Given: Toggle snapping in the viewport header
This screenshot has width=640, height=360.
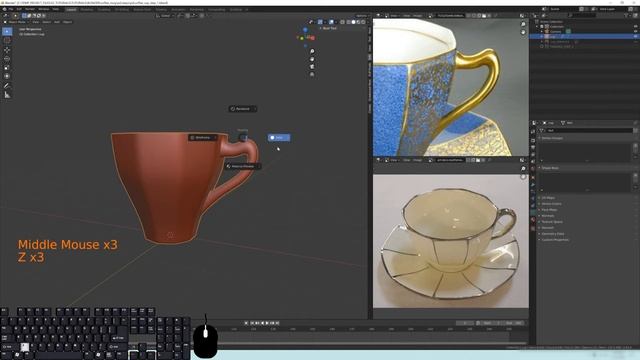Looking at the screenshot, I should coord(188,16).
